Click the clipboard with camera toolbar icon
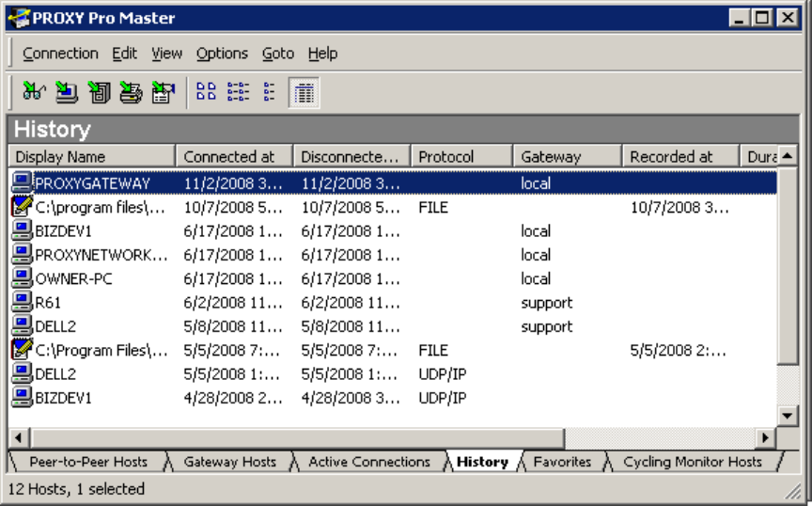 click(164, 92)
